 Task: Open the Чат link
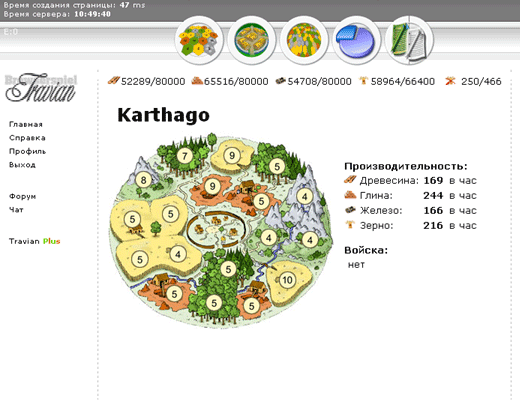click(16, 210)
